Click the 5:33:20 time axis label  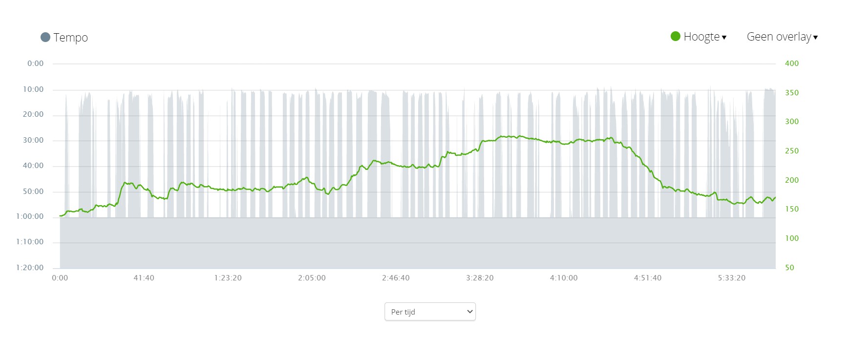pyautogui.click(x=732, y=278)
